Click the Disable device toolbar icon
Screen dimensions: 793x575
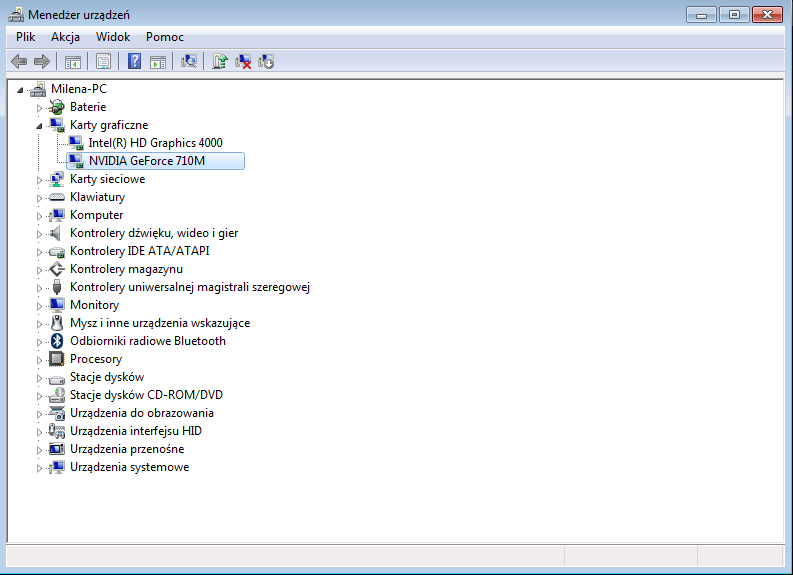tap(266, 62)
